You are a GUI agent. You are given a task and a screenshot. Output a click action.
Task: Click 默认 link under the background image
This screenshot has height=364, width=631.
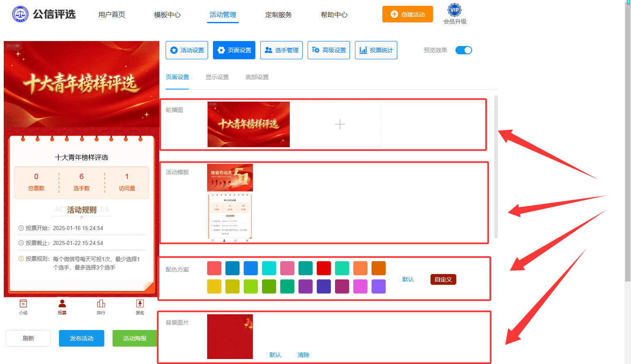[275, 355]
